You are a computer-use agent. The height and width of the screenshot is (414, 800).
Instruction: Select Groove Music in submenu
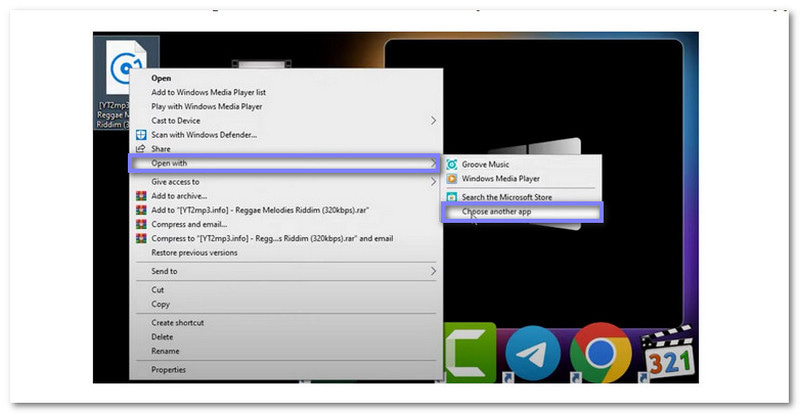tap(485, 164)
